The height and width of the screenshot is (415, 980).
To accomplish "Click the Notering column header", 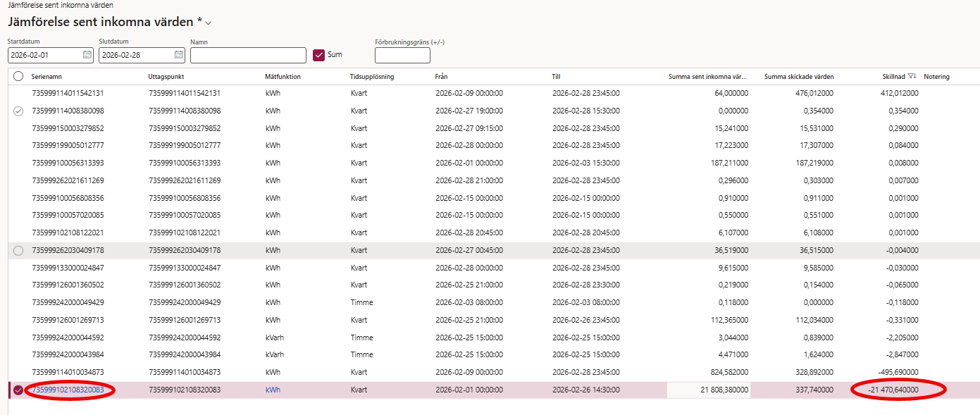I will 936,76.
